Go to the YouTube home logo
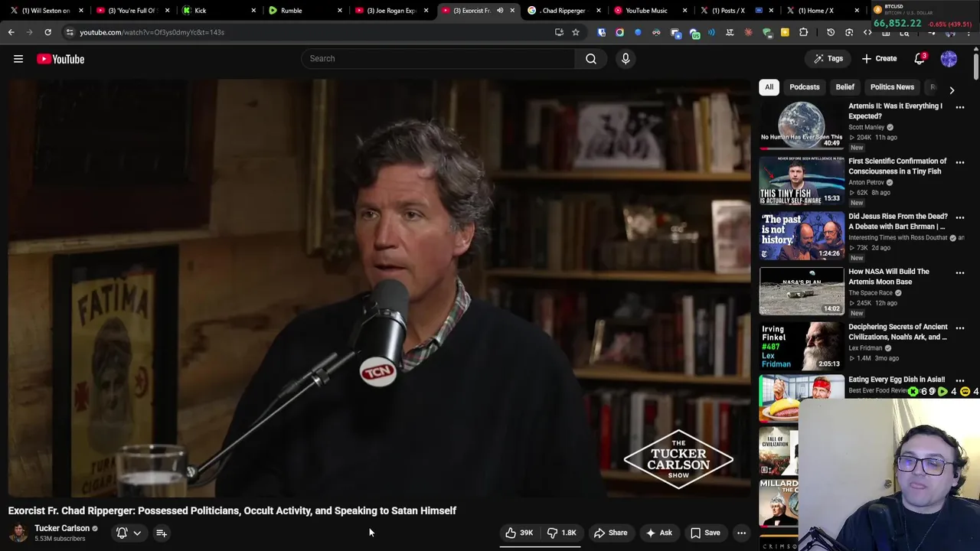The width and height of the screenshot is (980, 551). [x=60, y=59]
